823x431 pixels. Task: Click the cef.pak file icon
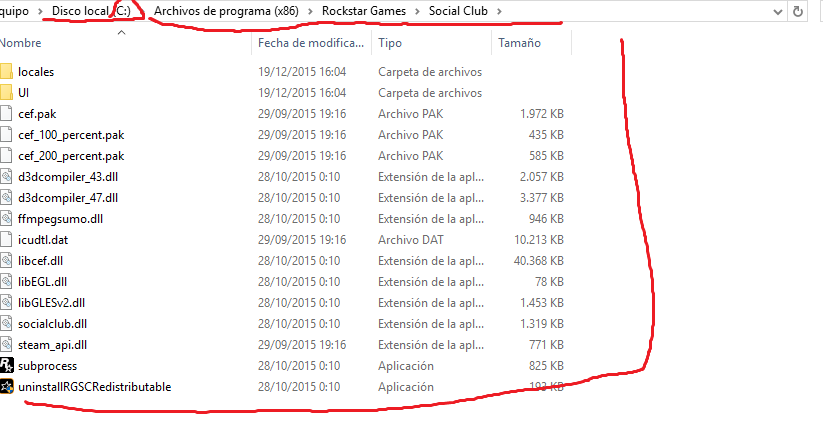tap(6, 113)
